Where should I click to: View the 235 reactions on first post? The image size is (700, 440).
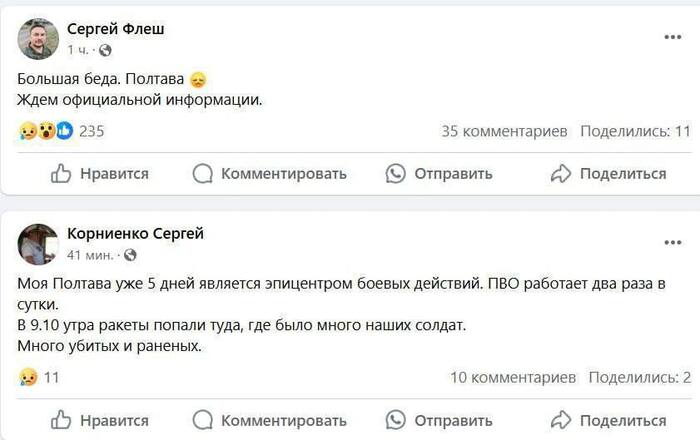pos(91,130)
